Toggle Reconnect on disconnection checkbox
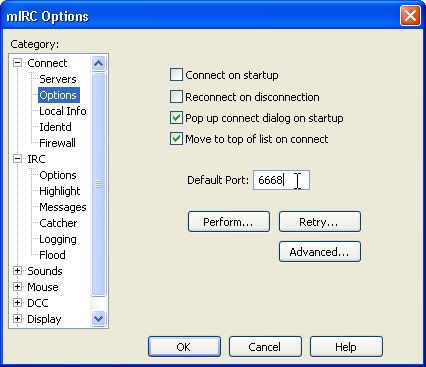The height and width of the screenshot is (367, 426). coord(176,97)
